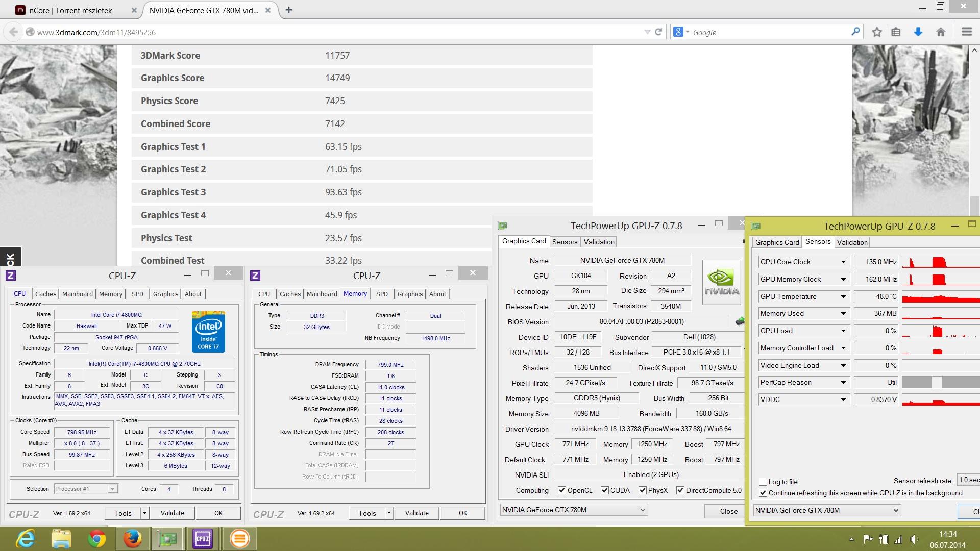Viewport: 980px width, 551px height.
Task: Click the Firefox home icon
Action: click(x=941, y=32)
